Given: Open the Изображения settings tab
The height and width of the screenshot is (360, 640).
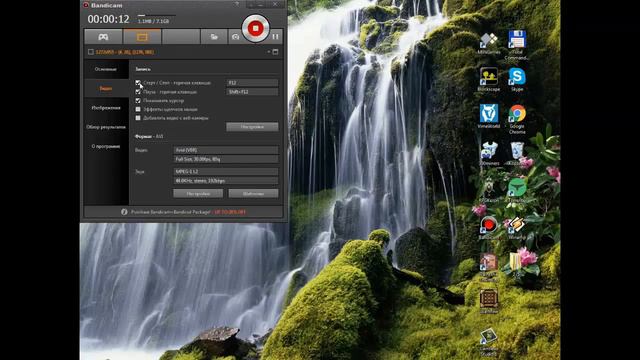Looking at the screenshot, I should click(x=106, y=108).
